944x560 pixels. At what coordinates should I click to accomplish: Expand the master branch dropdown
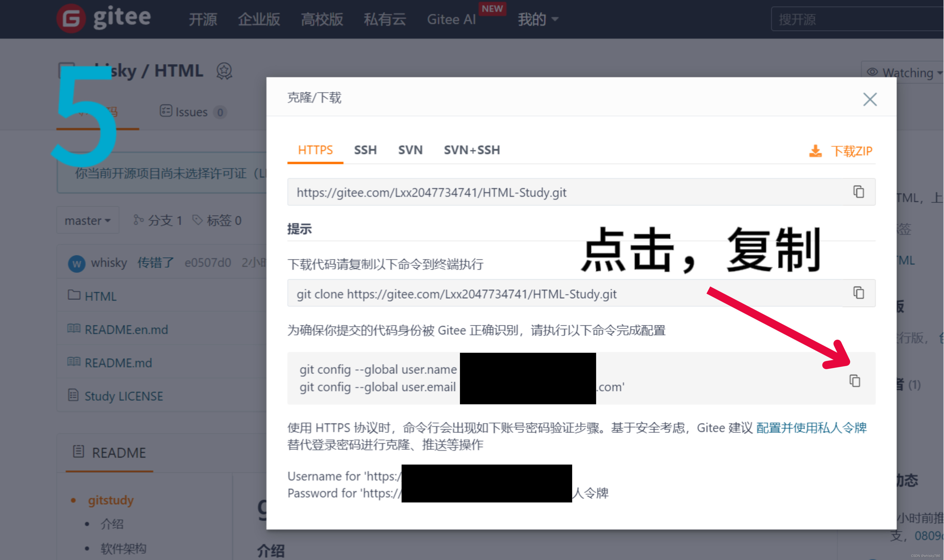tap(88, 220)
